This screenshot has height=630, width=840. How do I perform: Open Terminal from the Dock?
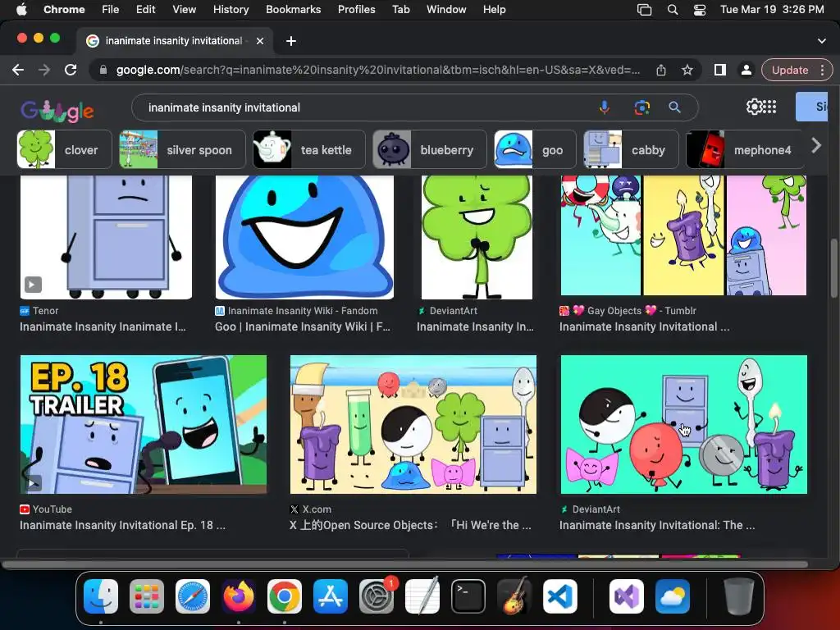(468, 596)
